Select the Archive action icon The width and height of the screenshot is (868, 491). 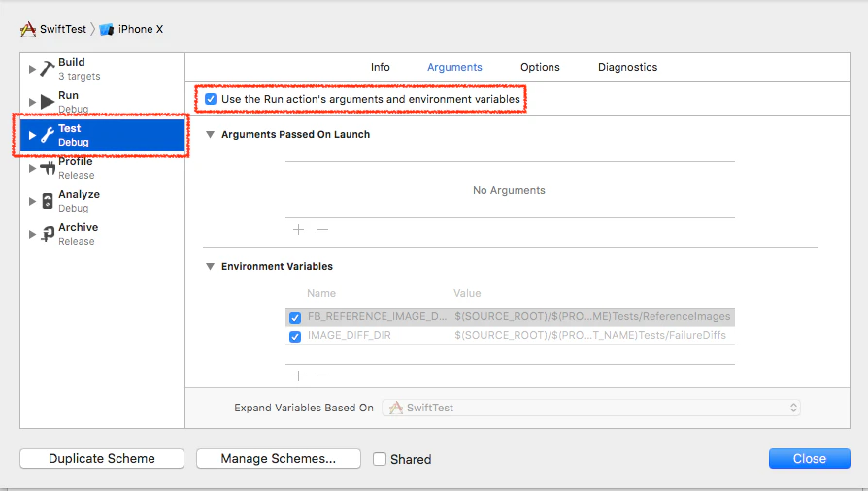click(48, 234)
